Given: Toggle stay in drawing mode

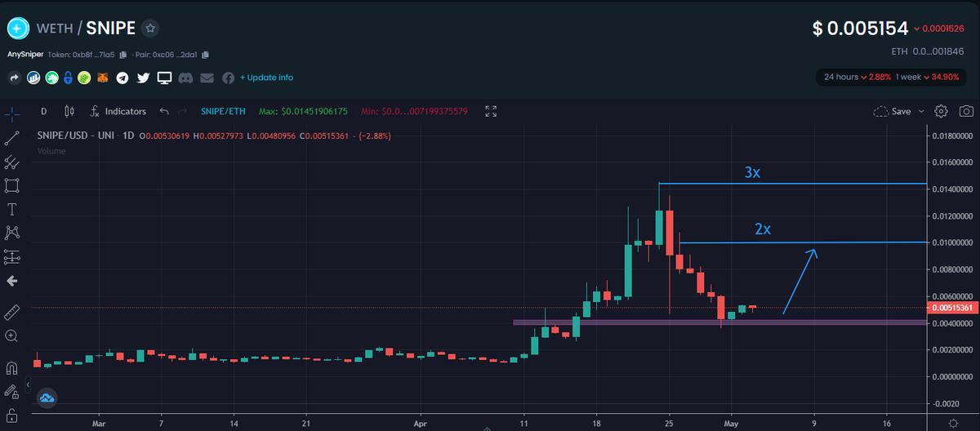Looking at the screenshot, I should pos(12,391).
